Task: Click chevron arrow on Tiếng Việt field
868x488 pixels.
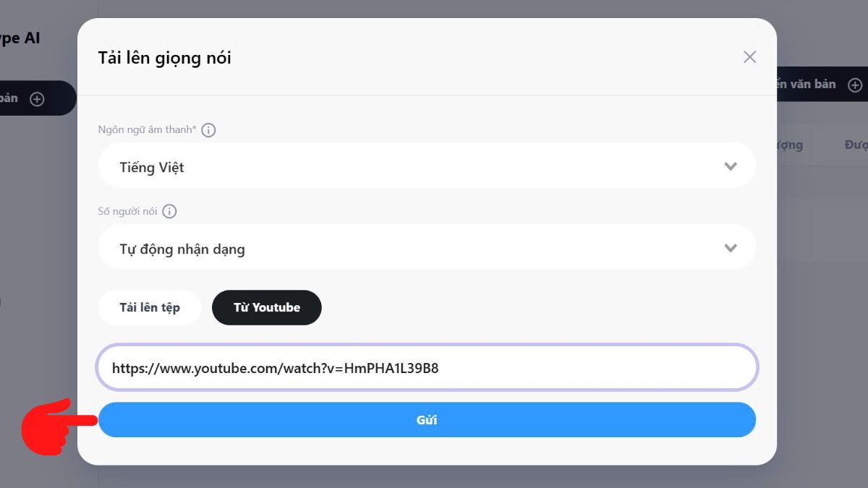Action: coord(731,166)
